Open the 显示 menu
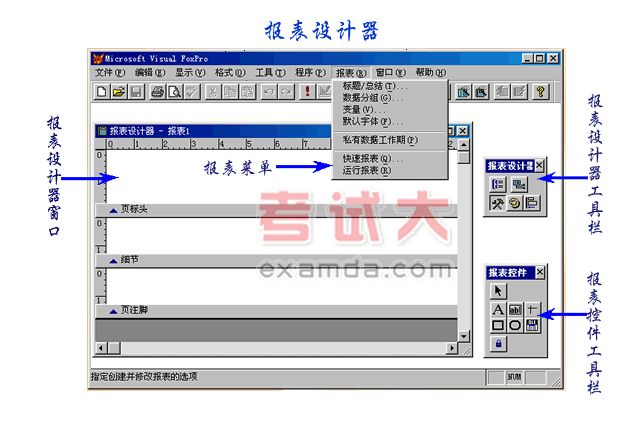636x432 pixels. click(x=190, y=73)
